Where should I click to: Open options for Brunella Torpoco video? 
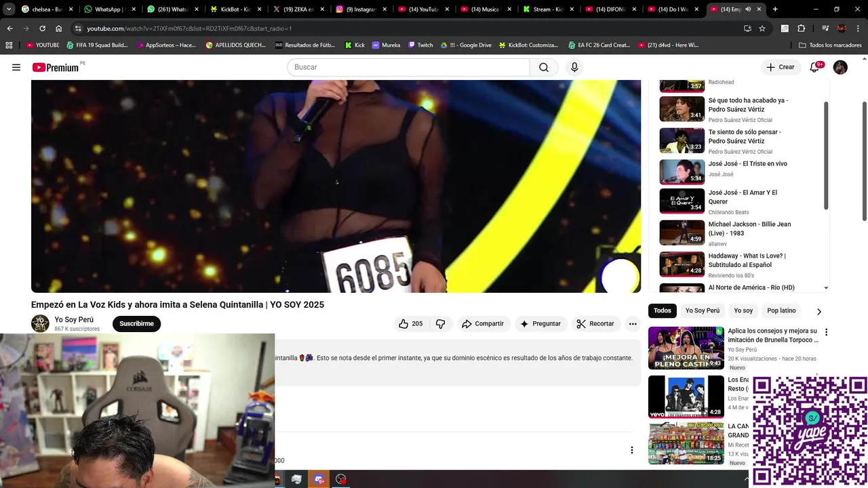[826, 332]
